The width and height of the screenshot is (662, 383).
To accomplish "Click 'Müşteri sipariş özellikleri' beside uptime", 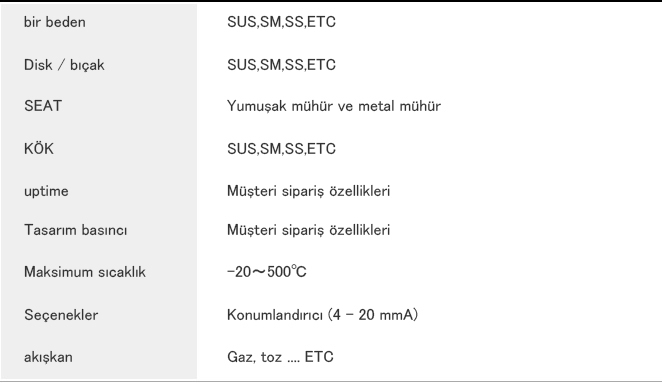I will pos(308,191).
